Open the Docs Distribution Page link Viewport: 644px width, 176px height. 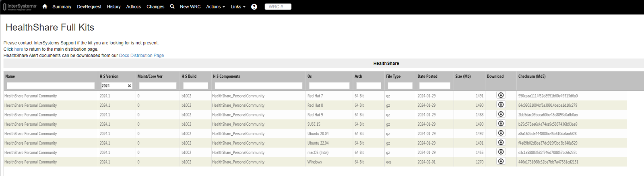coord(141,56)
